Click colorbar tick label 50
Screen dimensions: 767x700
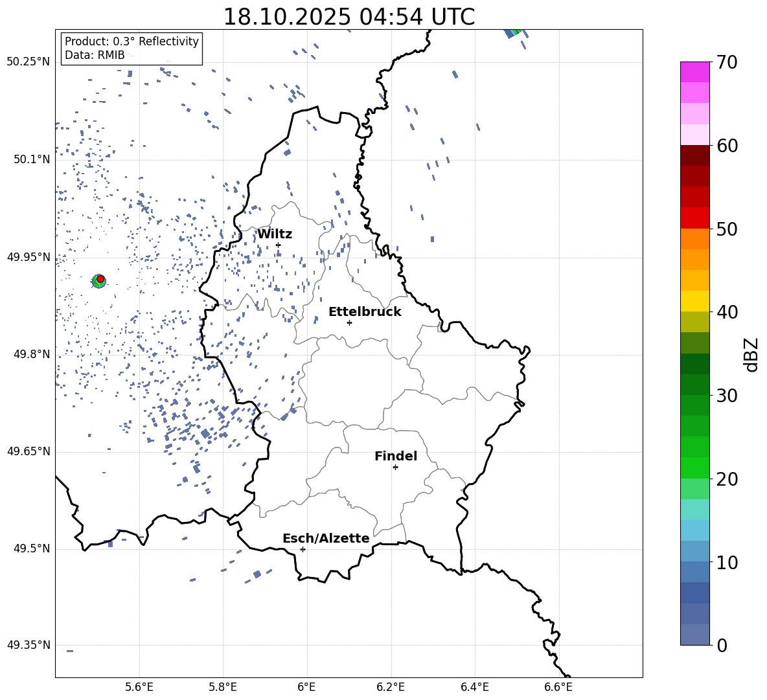(x=727, y=229)
